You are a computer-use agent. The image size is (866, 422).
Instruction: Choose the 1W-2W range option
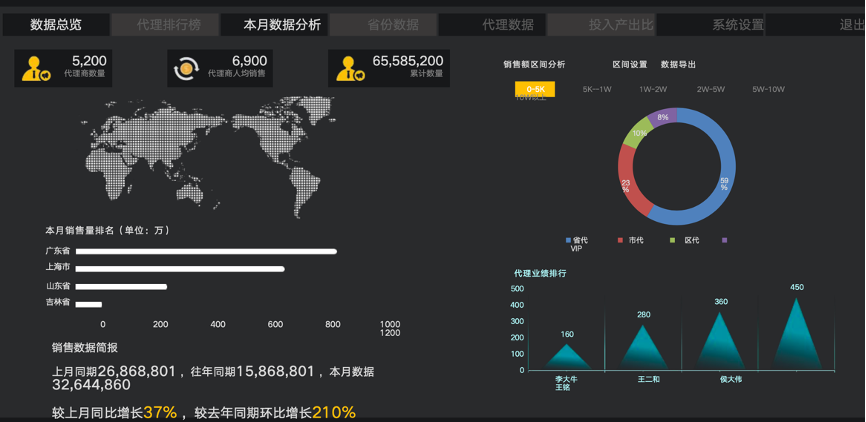click(653, 89)
